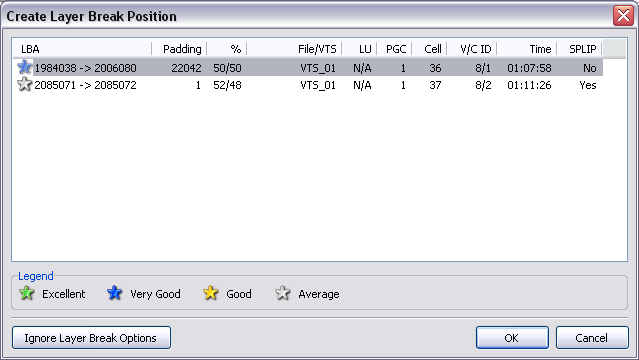Screen dimensions: 639x360
Task: Click the green Excellent star in legend
Action: (27, 293)
